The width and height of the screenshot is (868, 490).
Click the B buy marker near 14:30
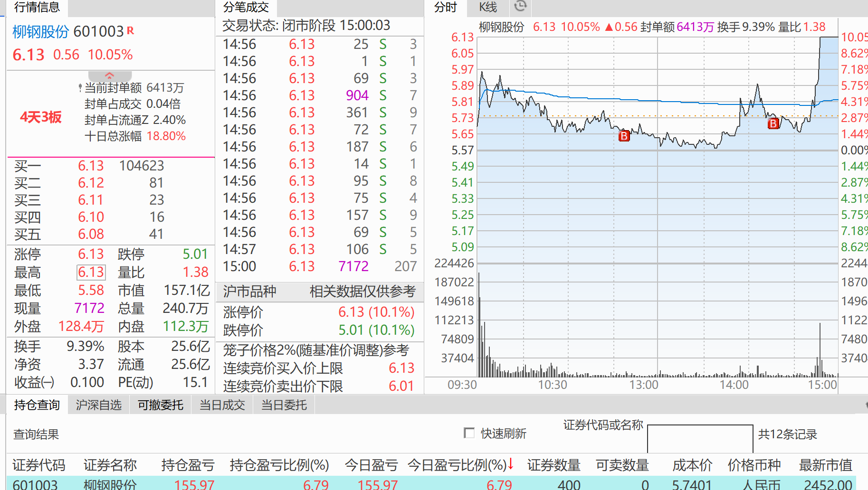pyautogui.click(x=773, y=124)
